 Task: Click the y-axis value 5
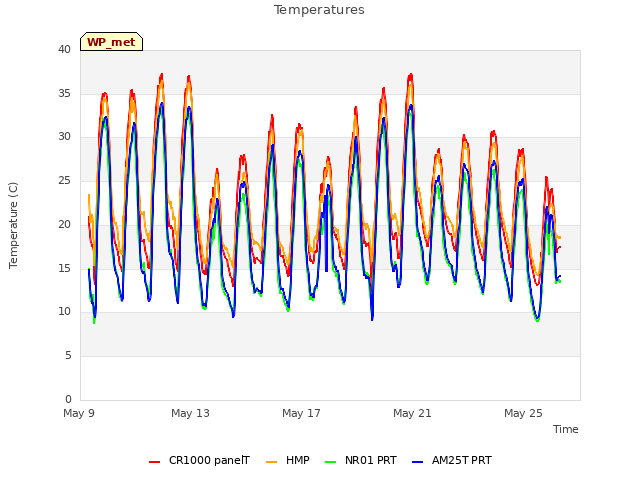68,356
